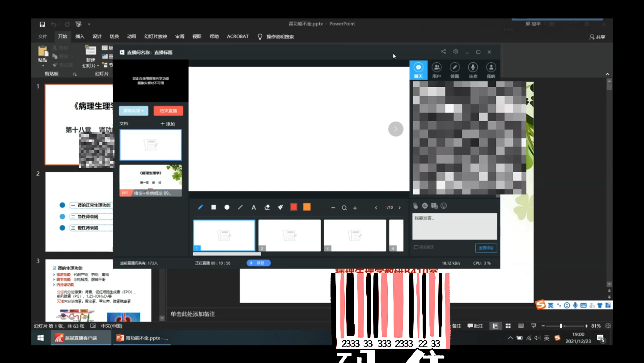
Task: Advance slide with the round gray arrow button
Action: [x=396, y=129]
